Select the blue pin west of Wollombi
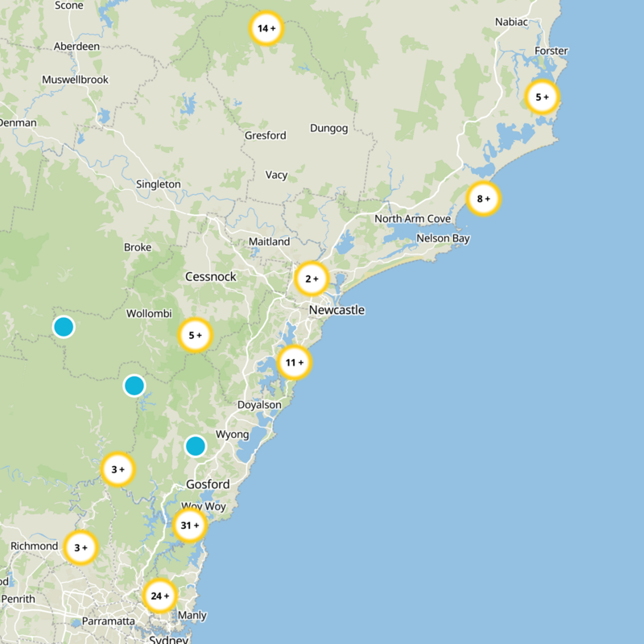This screenshot has height=644, width=644. pos(64,327)
